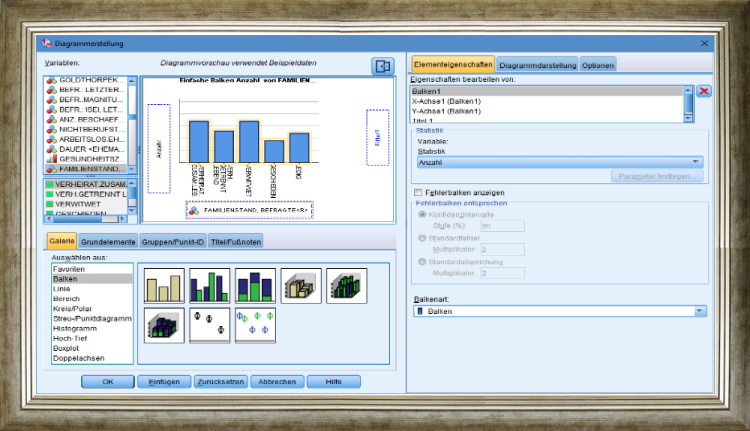The width and height of the screenshot is (750, 431).
Task: Click the Diagrammerstellung title bar app icon
Action: 46,43
